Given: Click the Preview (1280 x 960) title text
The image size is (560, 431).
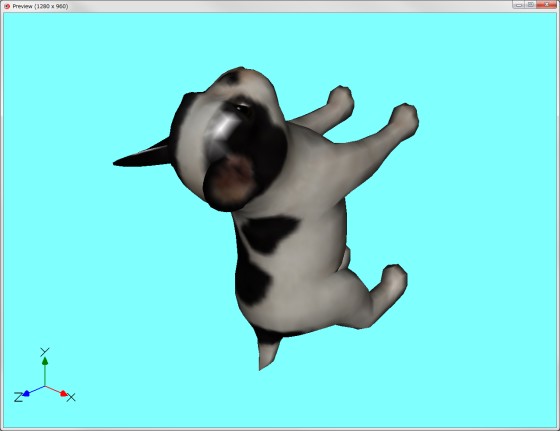Looking at the screenshot, I should click(x=40, y=6).
